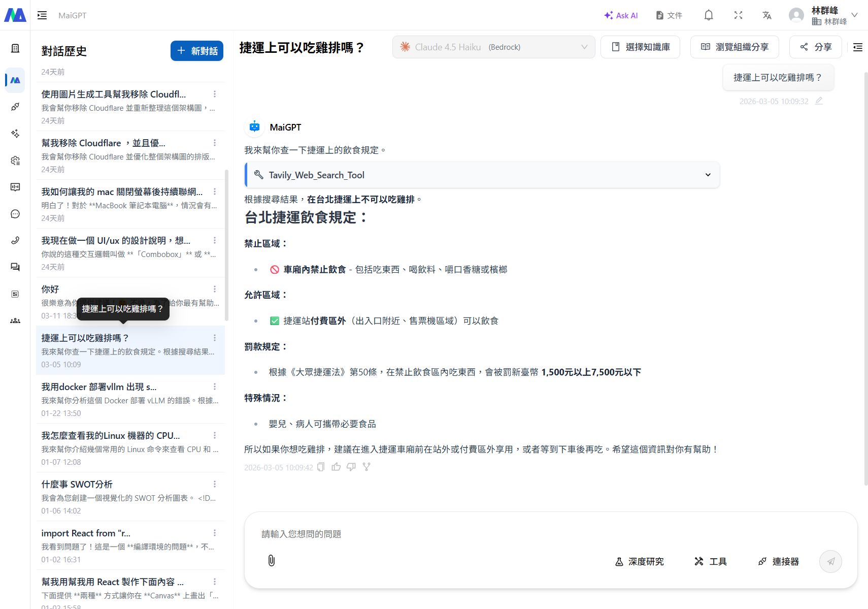
Task: Expand the 林群峰 account chevron menu
Action: [855, 15]
